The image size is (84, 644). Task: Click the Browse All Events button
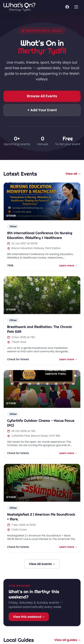(x=42, y=96)
